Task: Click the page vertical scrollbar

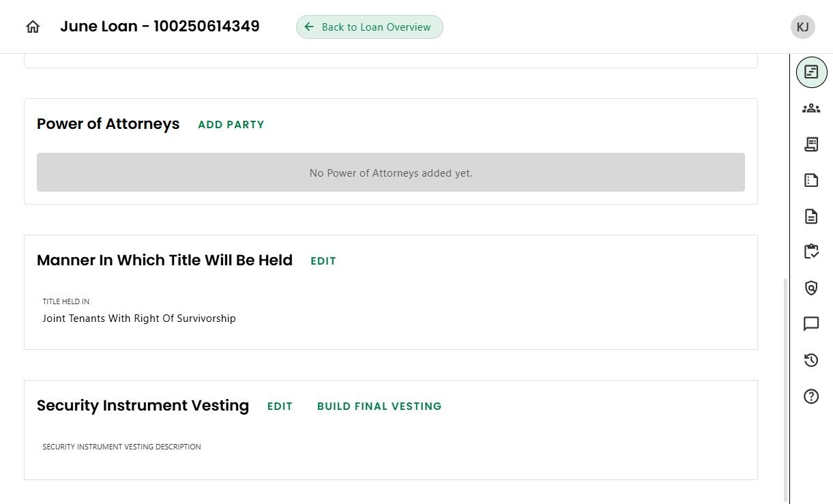Action: 785,389
